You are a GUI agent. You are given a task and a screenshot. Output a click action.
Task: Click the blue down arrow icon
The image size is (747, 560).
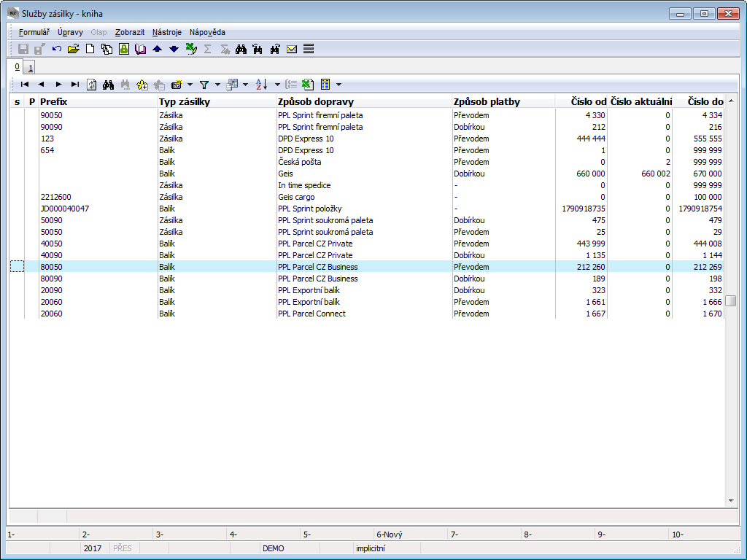(x=174, y=49)
